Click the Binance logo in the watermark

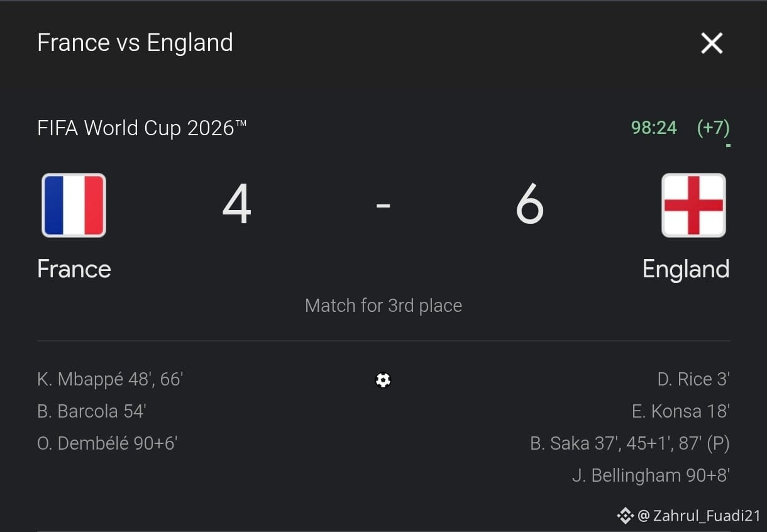click(x=625, y=516)
